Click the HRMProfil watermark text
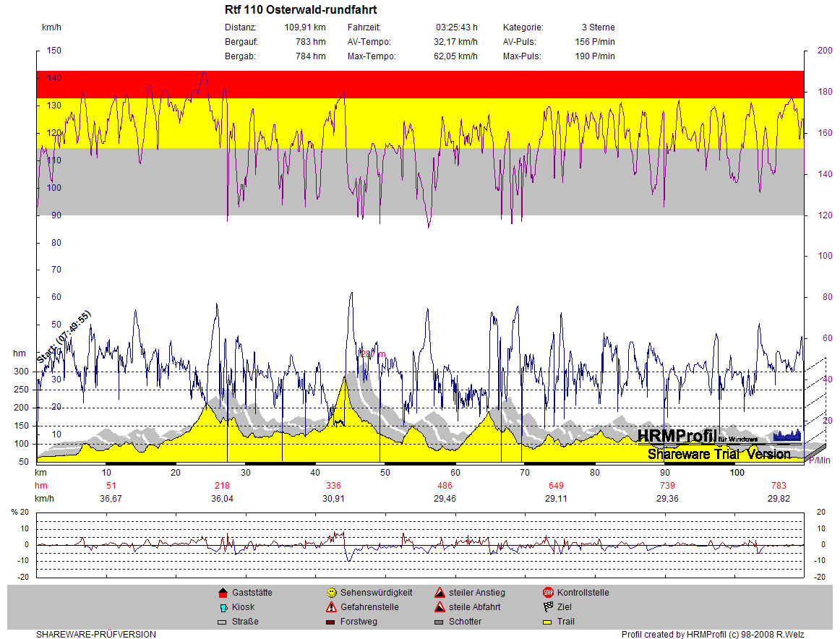 pyautogui.click(x=677, y=436)
